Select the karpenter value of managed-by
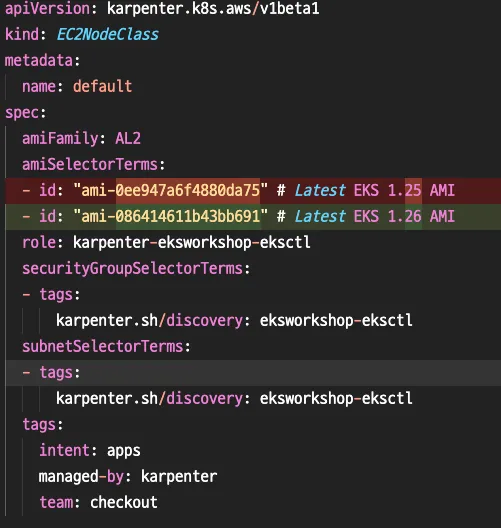The height and width of the screenshot is (528, 501). point(179,476)
